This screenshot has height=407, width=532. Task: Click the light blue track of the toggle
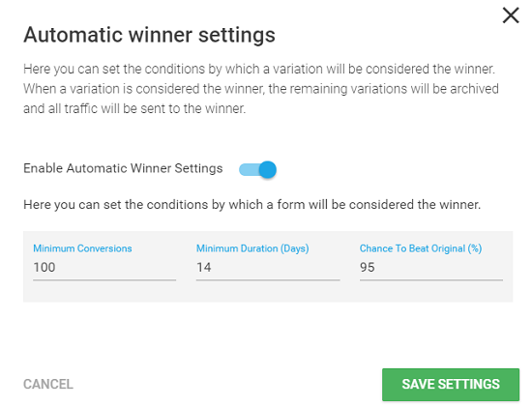point(249,169)
